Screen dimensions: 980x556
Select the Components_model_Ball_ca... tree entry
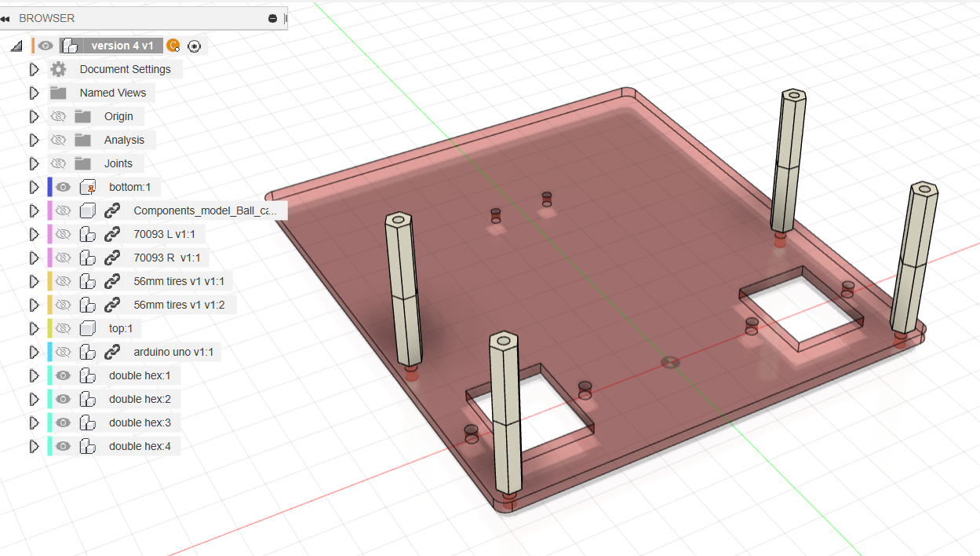[204, 210]
